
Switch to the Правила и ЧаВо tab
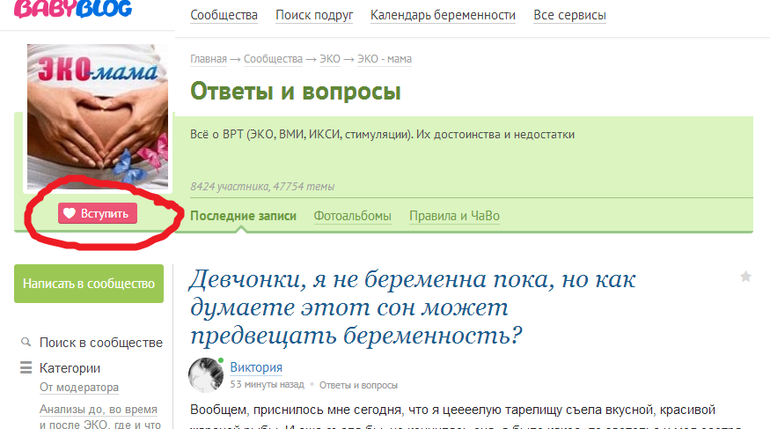click(x=454, y=216)
